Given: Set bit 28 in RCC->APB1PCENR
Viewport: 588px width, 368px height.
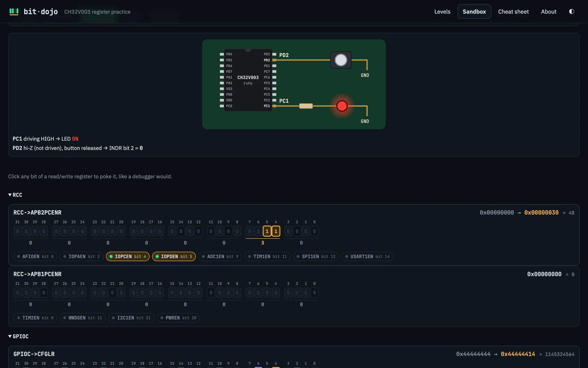Looking at the screenshot, I should [44, 293].
